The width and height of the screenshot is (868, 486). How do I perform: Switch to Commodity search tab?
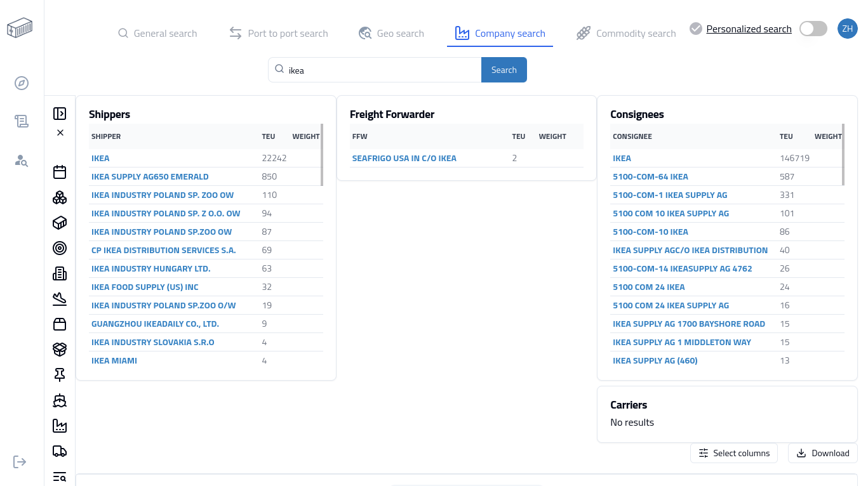point(626,34)
